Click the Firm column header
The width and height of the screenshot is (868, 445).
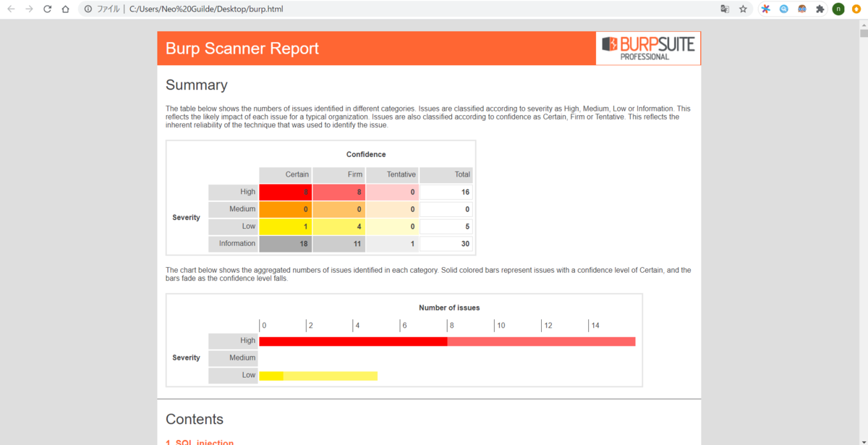tap(339, 174)
